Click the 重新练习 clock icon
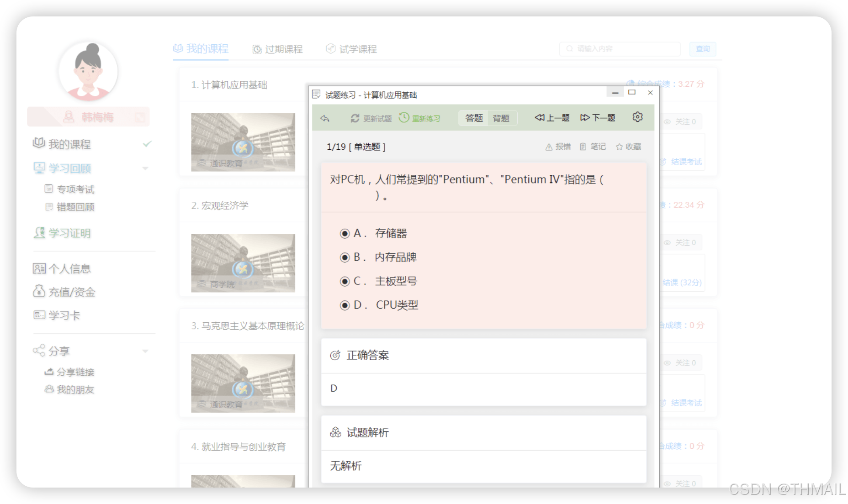Image resolution: width=848 pixels, height=504 pixels. click(403, 118)
